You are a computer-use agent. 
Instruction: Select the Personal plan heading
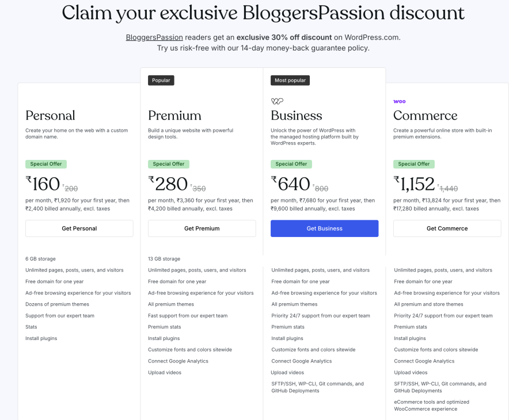[x=50, y=116]
